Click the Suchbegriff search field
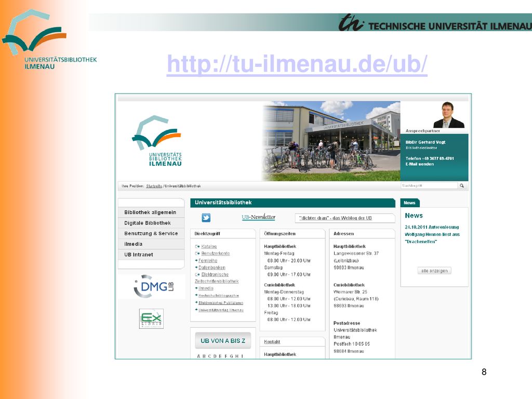532x399 pixels. 429,185
